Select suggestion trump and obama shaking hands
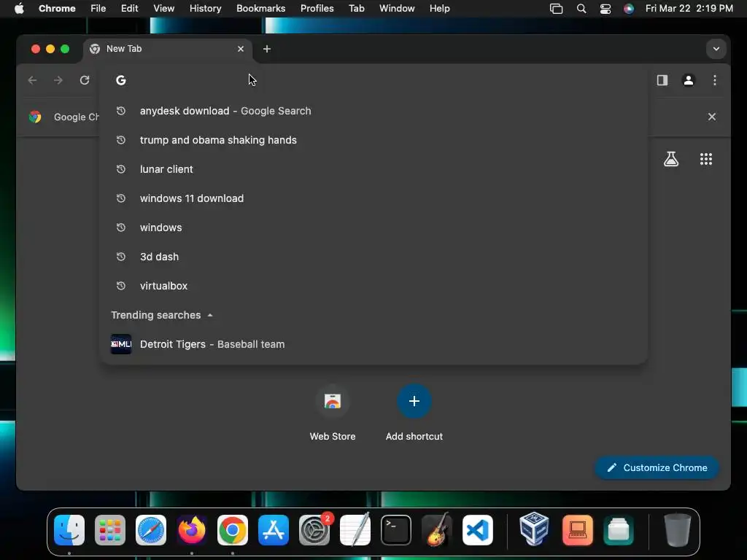Viewport: 747px width, 560px height. 373,140
